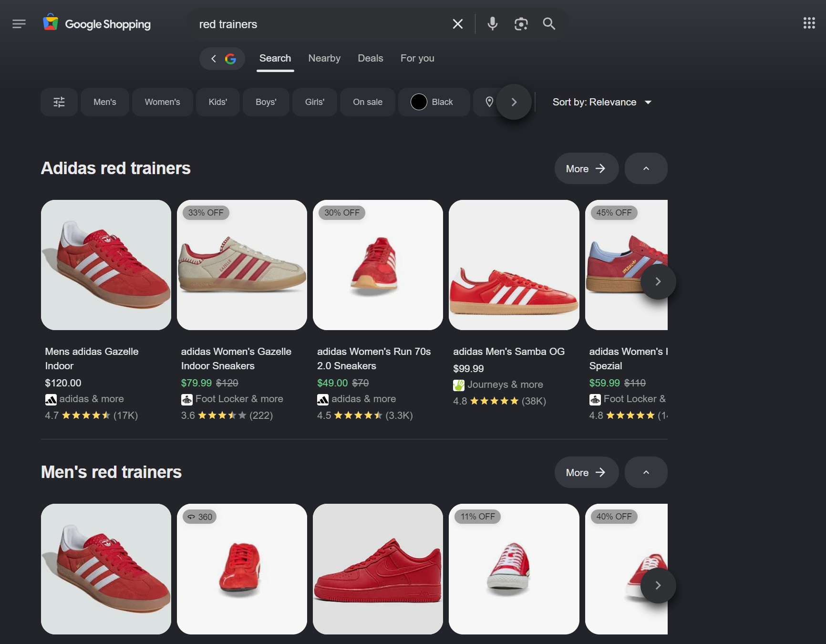This screenshot has height=644, width=826.
Task: Open the 11% OFF red Converse thumbnail
Action: 514,569
